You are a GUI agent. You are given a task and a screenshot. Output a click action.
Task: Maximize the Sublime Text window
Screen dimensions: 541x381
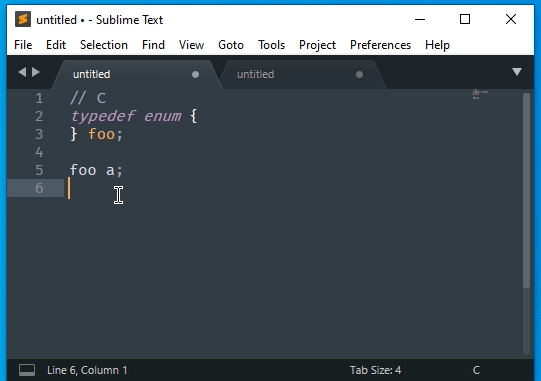(x=465, y=19)
